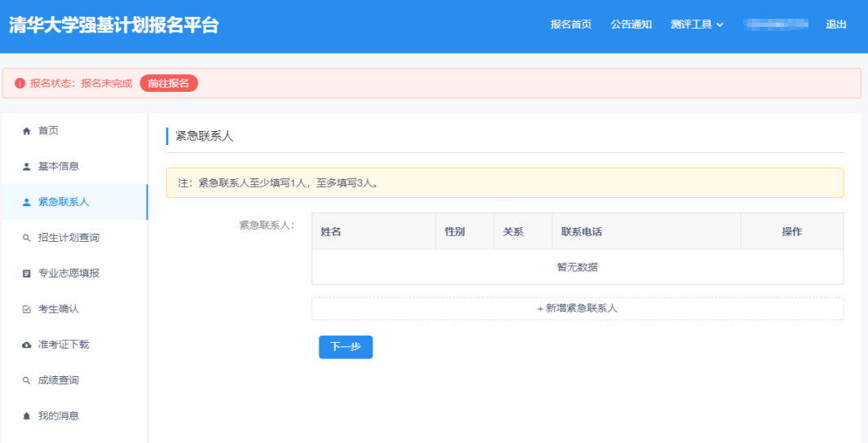
Task: Open the 公告通知 navigation item
Action: [x=631, y=24]
